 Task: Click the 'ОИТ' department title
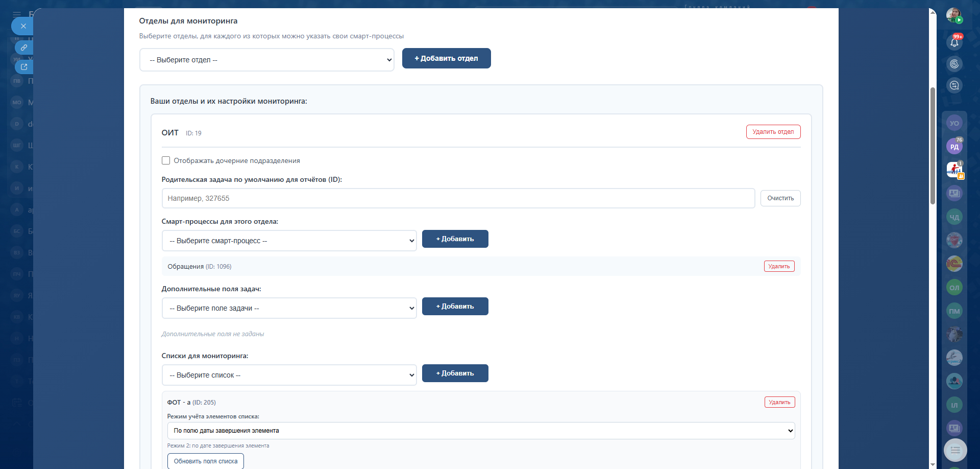point(170,133)
